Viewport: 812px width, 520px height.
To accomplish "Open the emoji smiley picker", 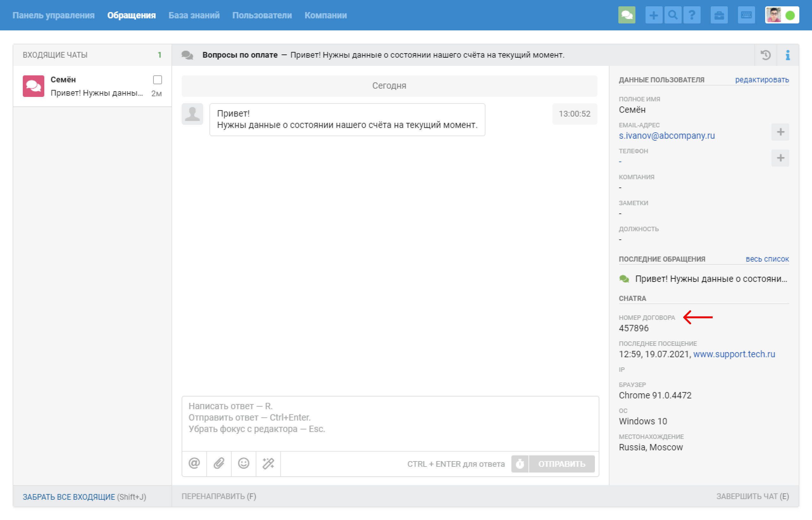I will [243, 463].
